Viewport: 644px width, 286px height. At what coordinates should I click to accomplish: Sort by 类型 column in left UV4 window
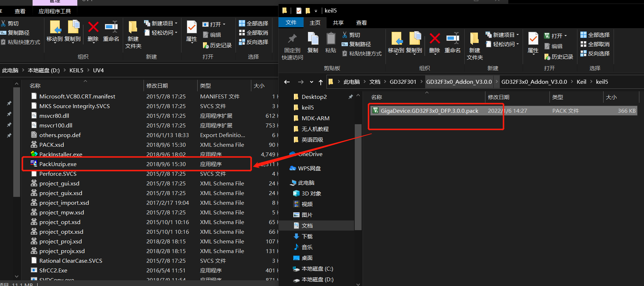point(224,86)
